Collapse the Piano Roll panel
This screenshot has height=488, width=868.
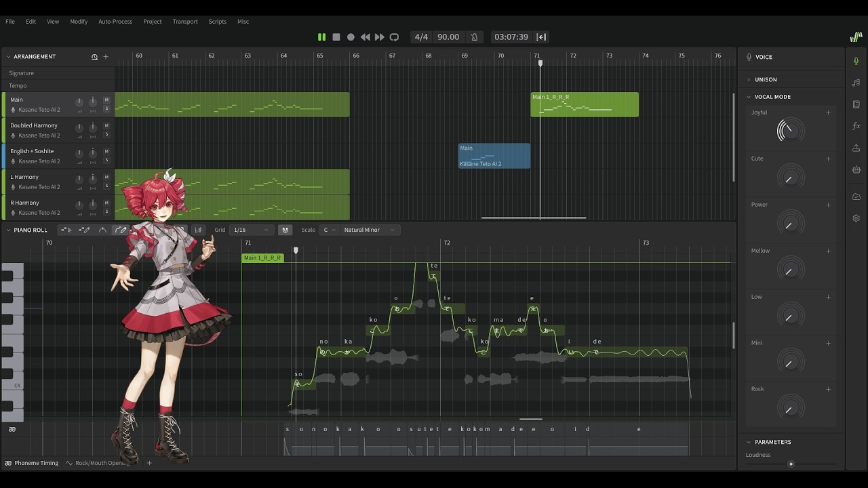pos(8,230)
